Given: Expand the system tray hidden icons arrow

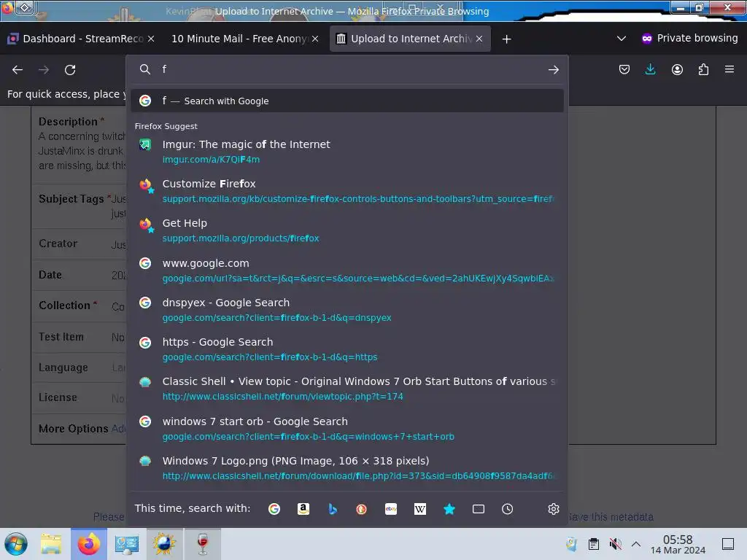Looking at the screenshot, I should 636,544.
